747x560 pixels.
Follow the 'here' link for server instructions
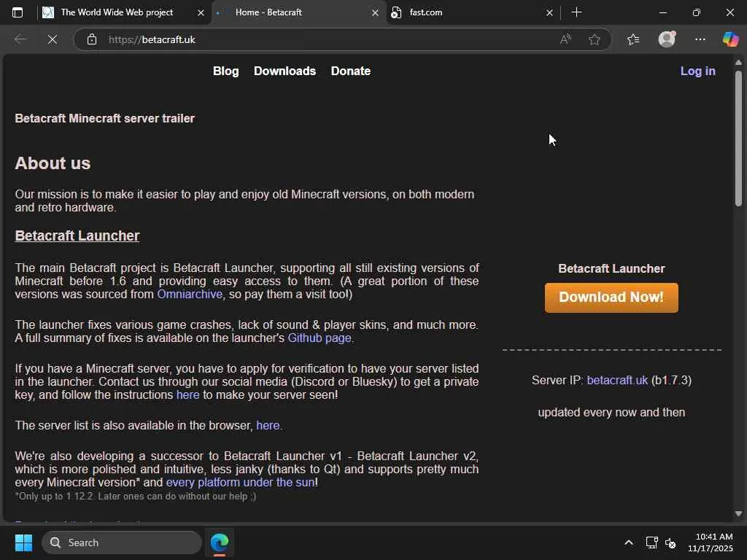(187, 395)
